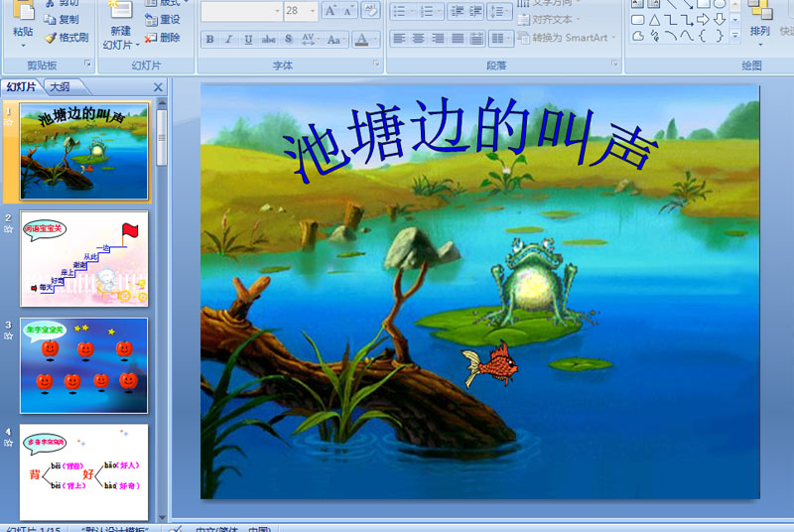The height and width of the screenshot is (532, 794).
Task: Toggle Italic formatting
Action: 229,39
